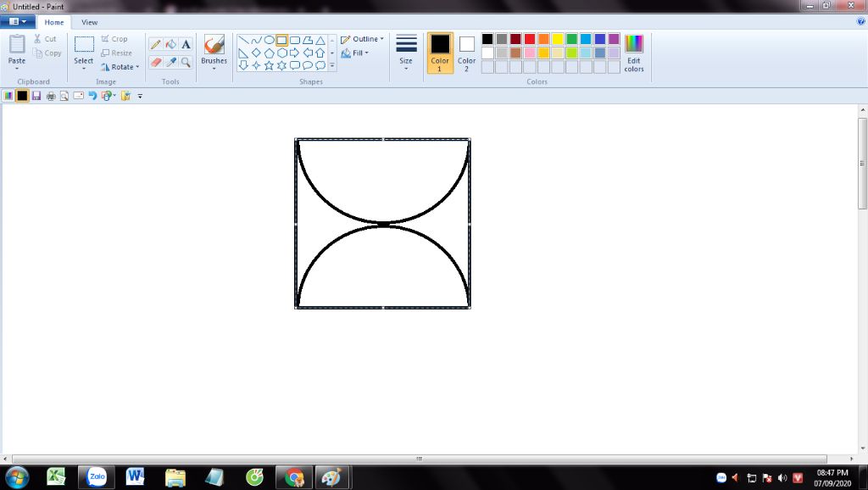Choose the Rounded rectangular callout shape
The image size is (868, 490).
coord(294,65)
